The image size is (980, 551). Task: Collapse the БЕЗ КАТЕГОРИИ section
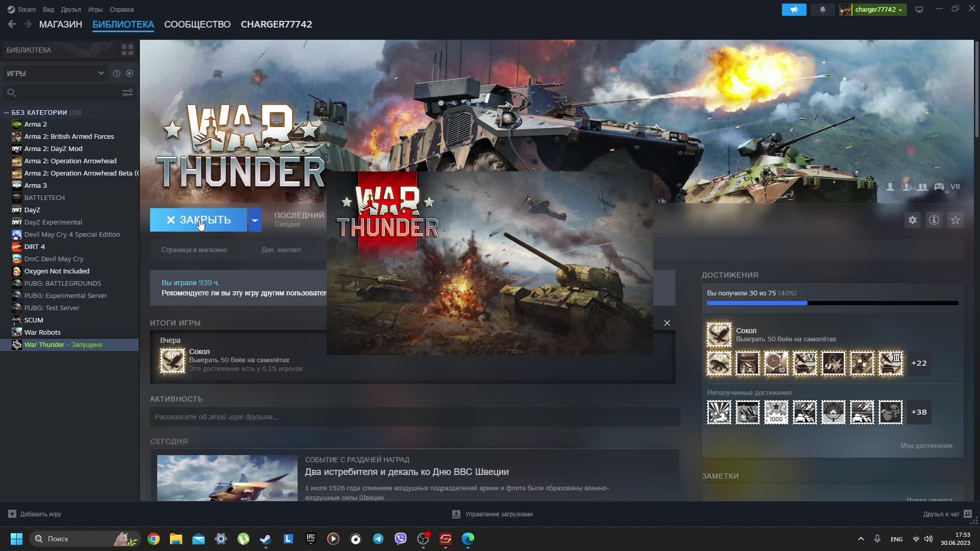pos(7,112)
